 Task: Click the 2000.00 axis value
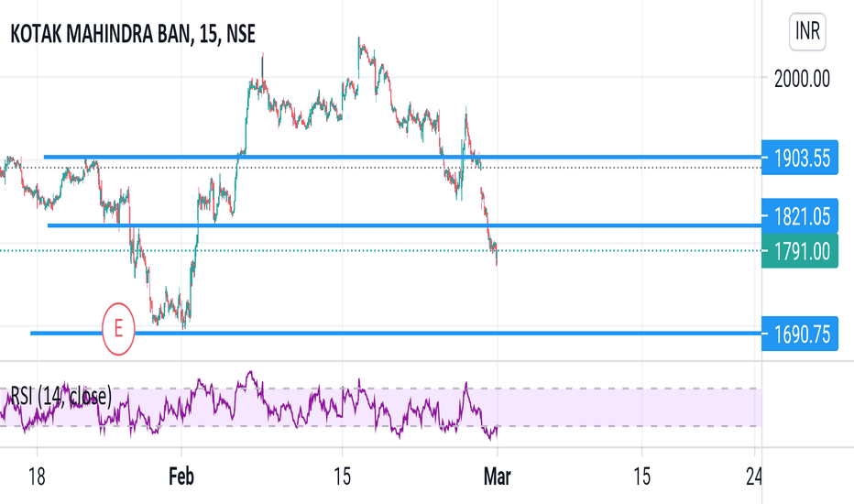(802, 79)
